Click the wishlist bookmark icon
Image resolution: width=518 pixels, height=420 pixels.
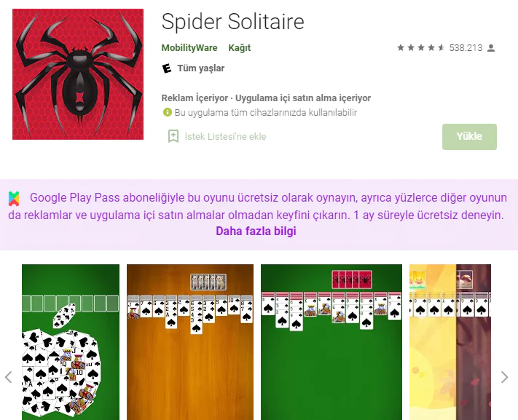coord(173,136)
